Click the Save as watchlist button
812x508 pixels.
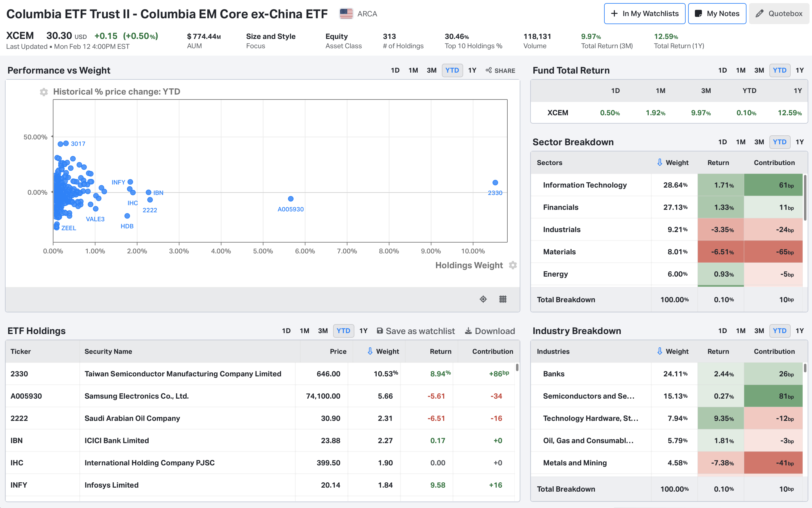416,331
